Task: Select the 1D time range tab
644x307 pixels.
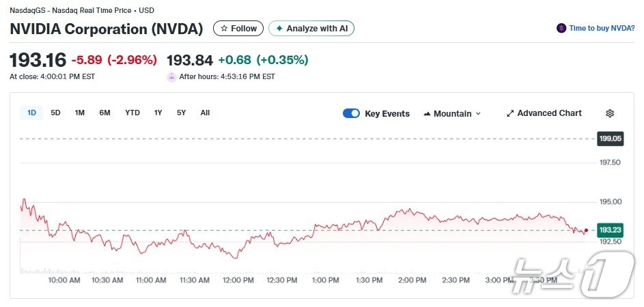Action: [x=31, y=113]
